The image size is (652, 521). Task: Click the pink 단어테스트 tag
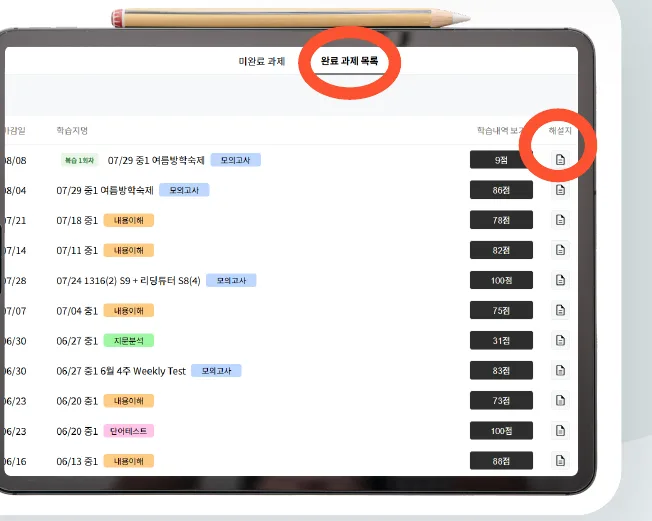[x=128, y=431]
